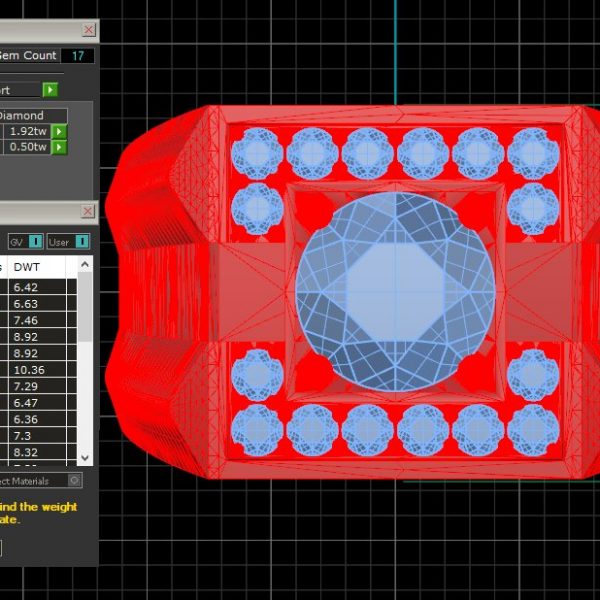Image resolution: width=600 pixels, height=600 pixels.
Task: Click the DWT list scroll-up arrow
Action: click(x=85, y=264)
